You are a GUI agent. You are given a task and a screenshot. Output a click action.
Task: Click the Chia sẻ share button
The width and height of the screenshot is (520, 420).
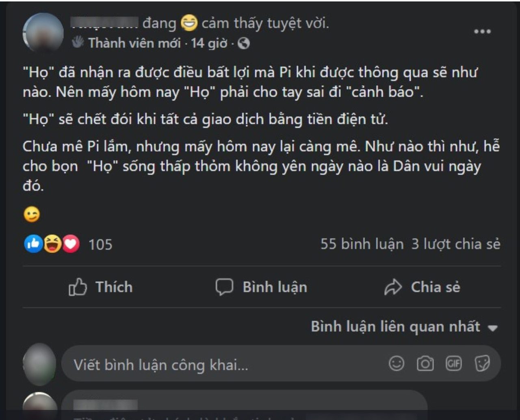click(422, 287)
